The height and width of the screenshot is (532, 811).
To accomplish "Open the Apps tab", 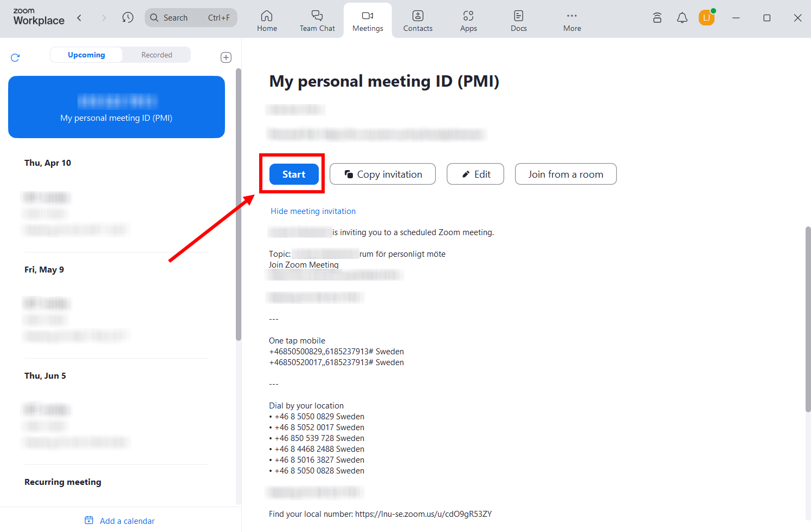I will tap(468, 21).
